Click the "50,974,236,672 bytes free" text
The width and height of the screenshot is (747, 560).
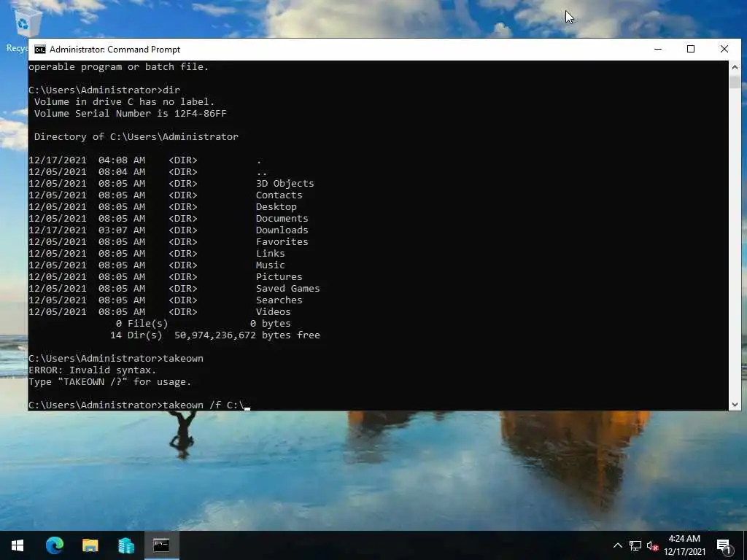247,335
